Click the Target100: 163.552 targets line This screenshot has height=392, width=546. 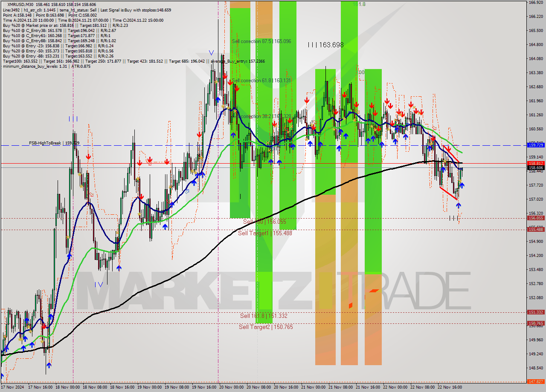pos(134,61)
